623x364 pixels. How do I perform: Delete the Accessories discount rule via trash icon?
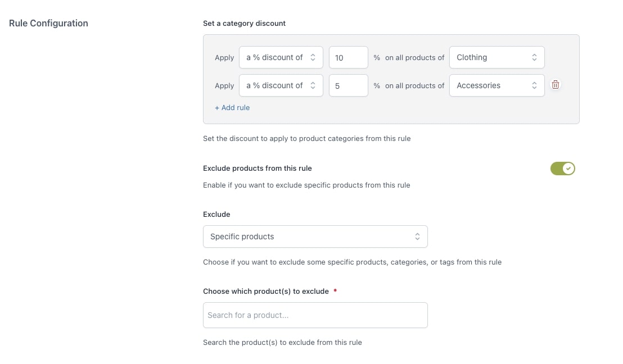[x=556, y=85]
